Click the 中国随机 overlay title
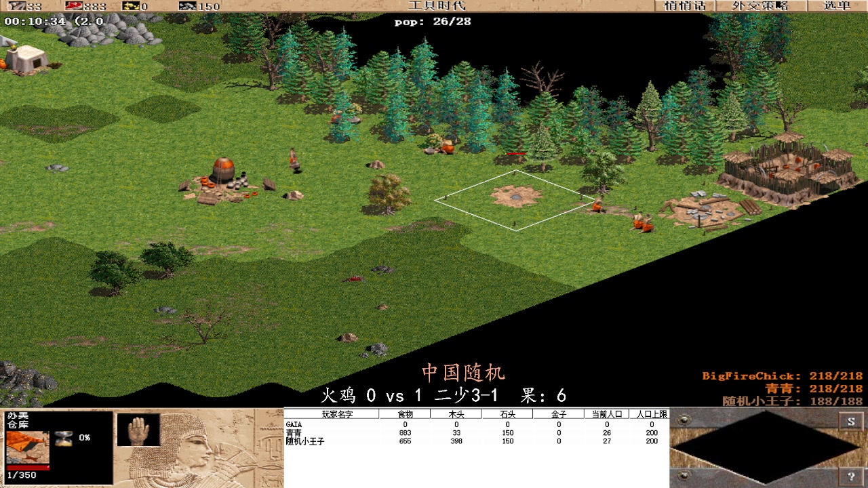Screen dimensions: 868x488 coord(463,373)
